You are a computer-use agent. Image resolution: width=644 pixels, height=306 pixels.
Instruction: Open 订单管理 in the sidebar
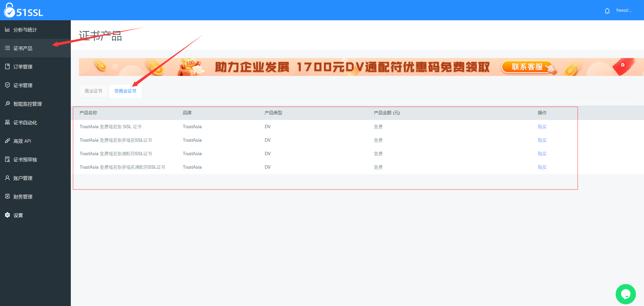(x=35, y=67)
